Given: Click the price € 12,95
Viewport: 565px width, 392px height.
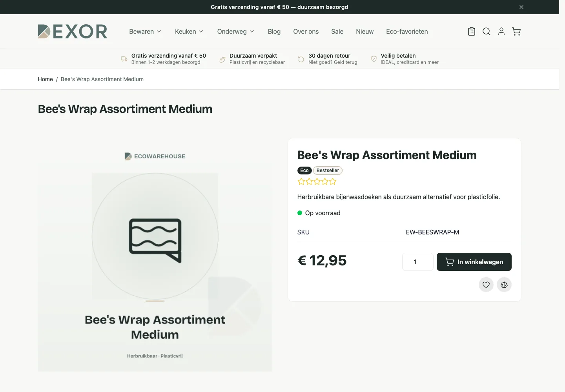Looking at the screenshot, I should pyautogui.click(x=322, y=261).
